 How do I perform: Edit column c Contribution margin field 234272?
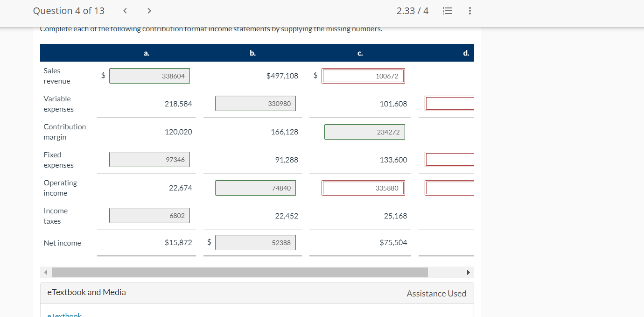point(365,132)
